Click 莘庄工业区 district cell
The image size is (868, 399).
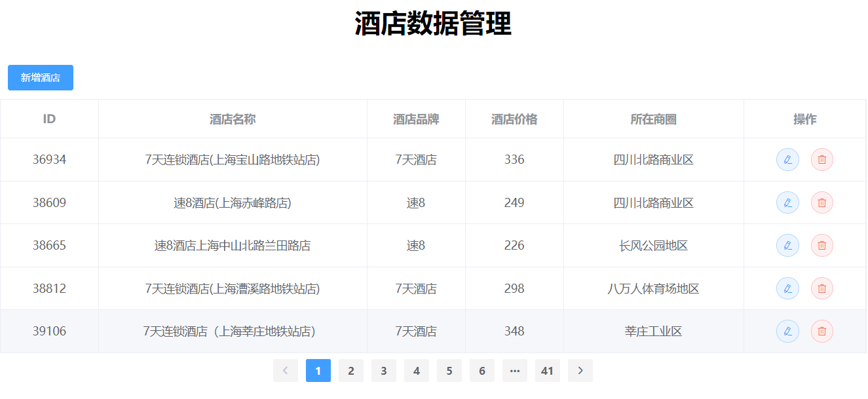[x=654, y=332]
